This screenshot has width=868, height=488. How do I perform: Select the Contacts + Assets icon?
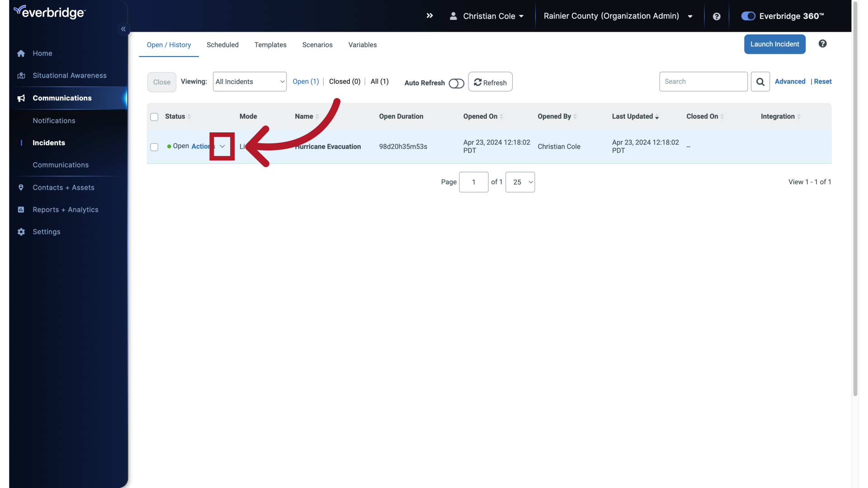[x=21, y=188]
